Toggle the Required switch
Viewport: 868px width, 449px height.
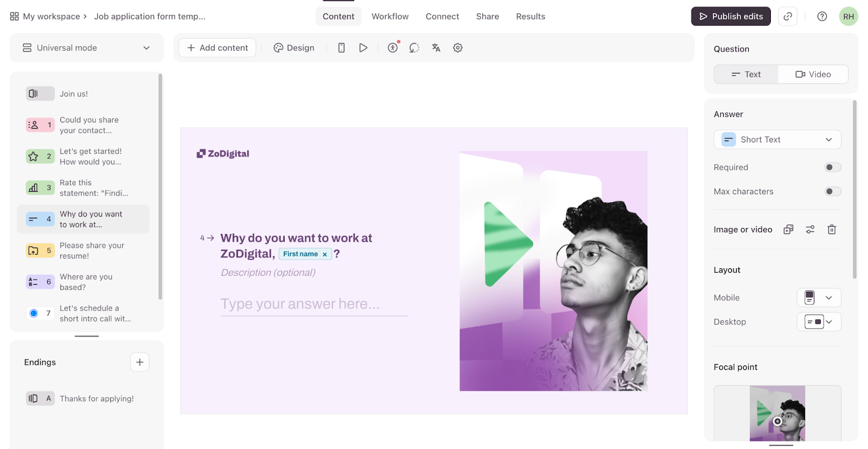coord(833,167)
